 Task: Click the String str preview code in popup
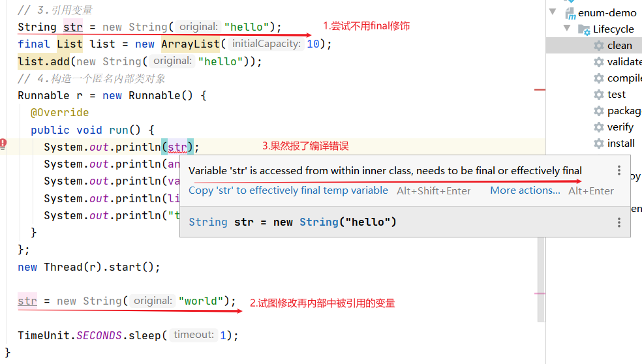coord(292,222)
